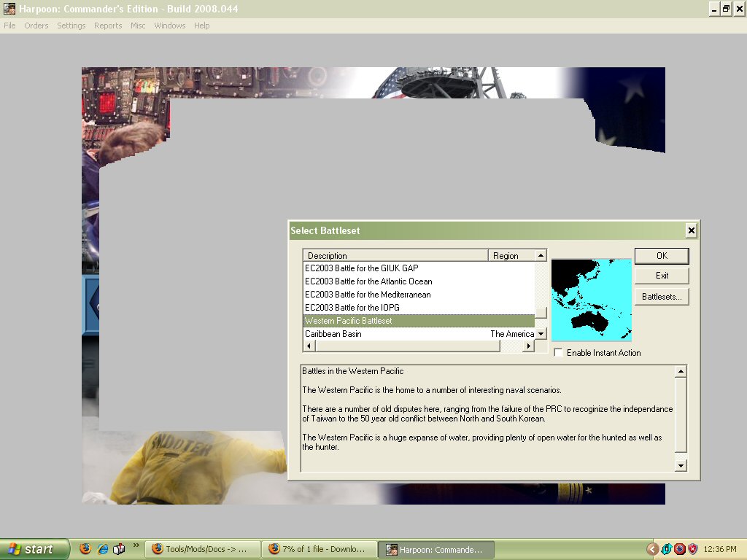The width and height of the screenshot is (747, 560).
Task: Open the Settings menu
Action: coord(71,26)
